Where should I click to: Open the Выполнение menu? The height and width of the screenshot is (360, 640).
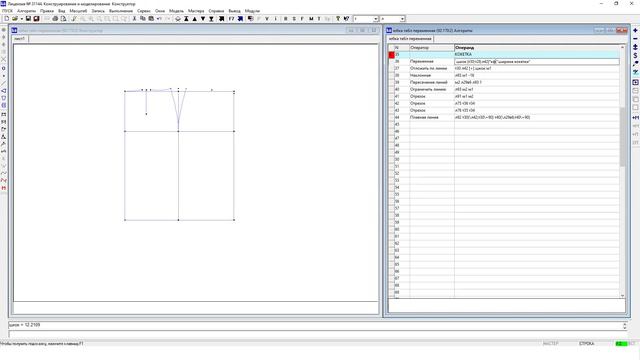(x=121, y=11)
